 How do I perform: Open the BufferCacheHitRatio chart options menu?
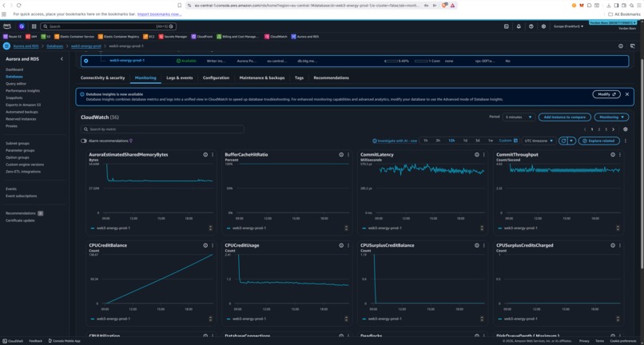click(x=348, y=155)
